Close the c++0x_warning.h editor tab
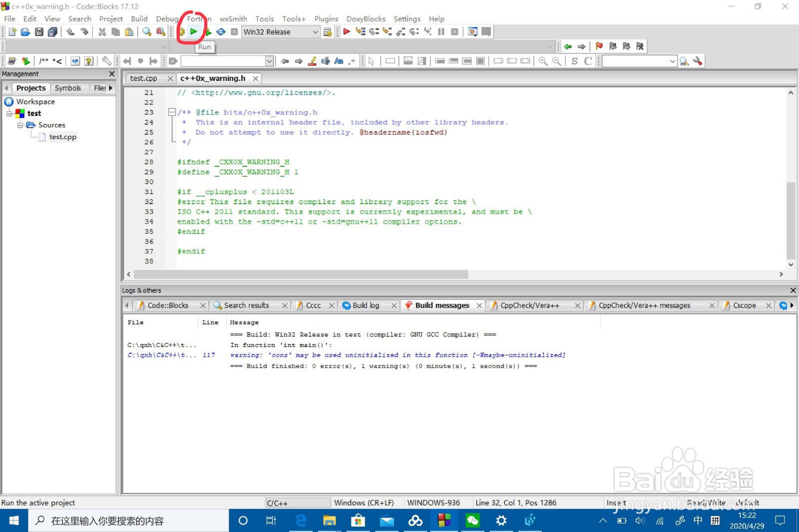Image resolution: width=799 pixels, height=532 pixels. pyautogui.click(x=256, y=78)
